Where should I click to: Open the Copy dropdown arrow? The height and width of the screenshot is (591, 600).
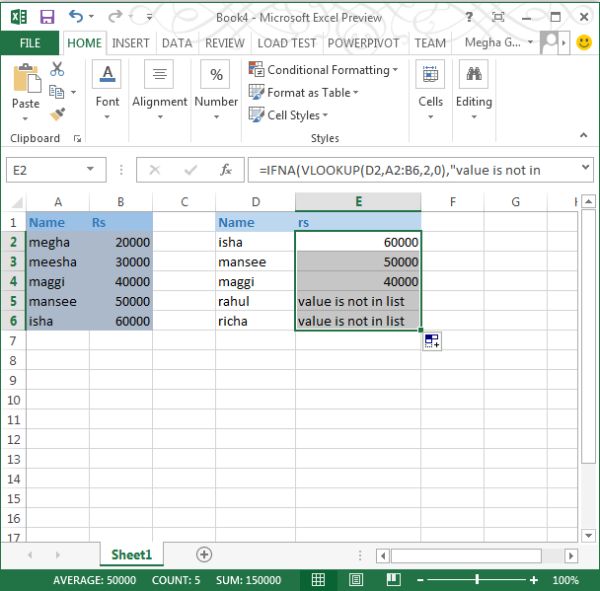pos(73,92)
